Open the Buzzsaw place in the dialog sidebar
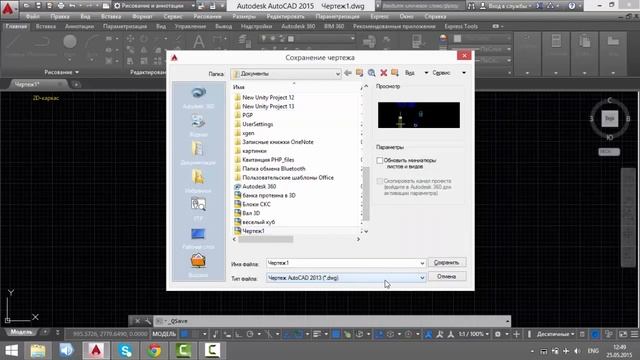640x360 pixels. [x=198, y=265]
